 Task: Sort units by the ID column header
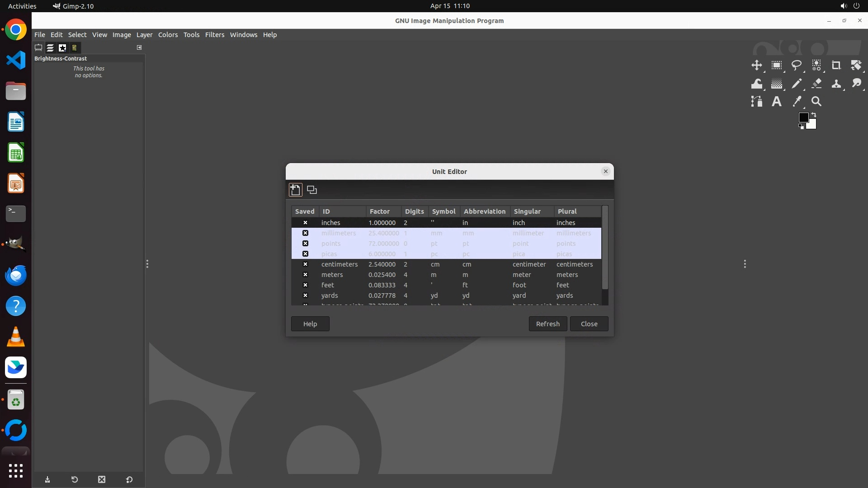[x=326, y=211]
